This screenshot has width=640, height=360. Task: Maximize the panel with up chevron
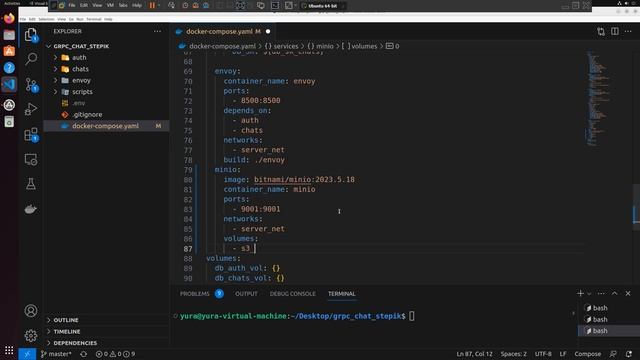click(614, 293)
